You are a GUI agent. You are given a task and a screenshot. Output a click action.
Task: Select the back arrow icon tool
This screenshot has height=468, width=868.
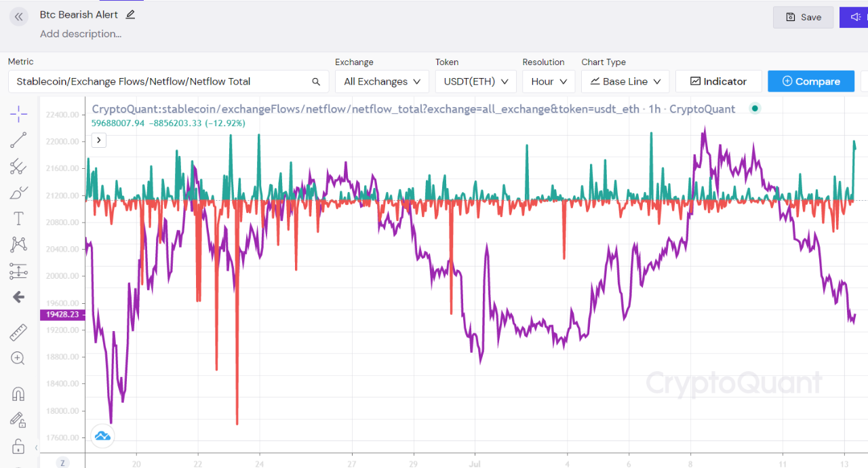coord(18,296)
